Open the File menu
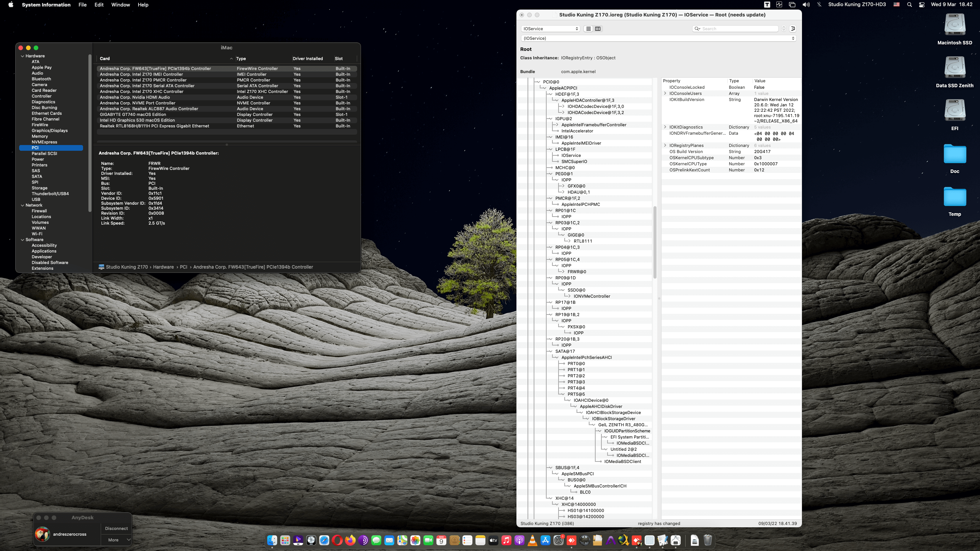This screenshot has width=980, height=551. [82, 5]
